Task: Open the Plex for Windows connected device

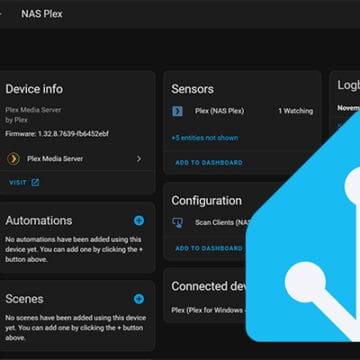Action: coord(209,310)
